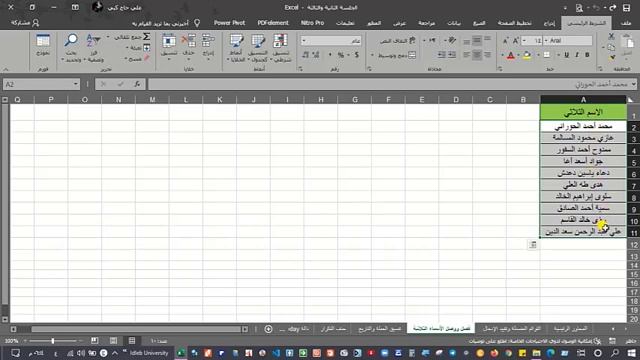640x360 pixels.
Task: Select column M header
Action: 152,100
